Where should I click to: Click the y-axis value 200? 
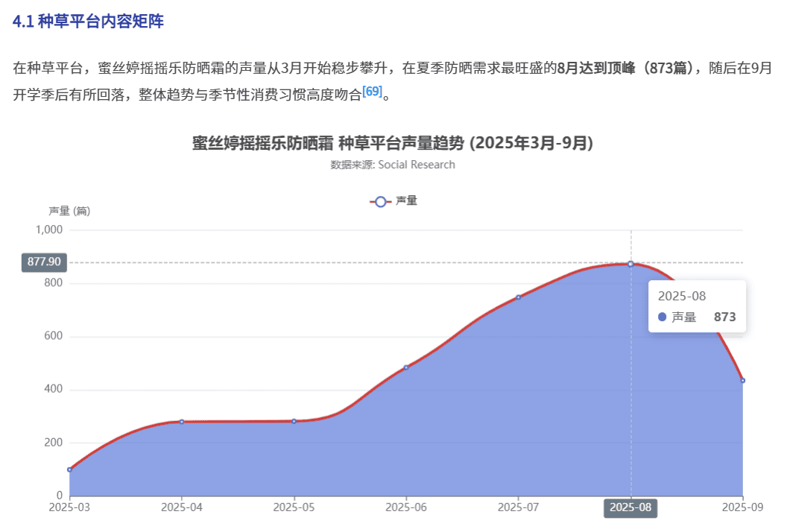click(x=53, y=443)
